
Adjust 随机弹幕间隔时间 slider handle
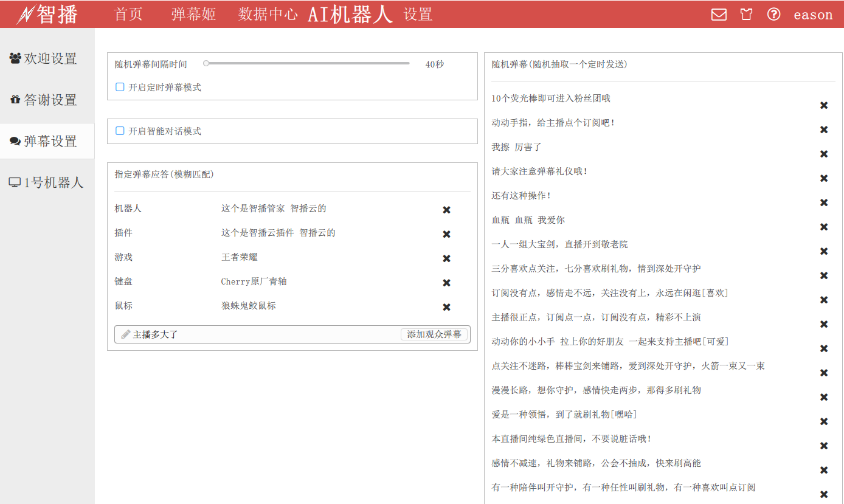206,63
